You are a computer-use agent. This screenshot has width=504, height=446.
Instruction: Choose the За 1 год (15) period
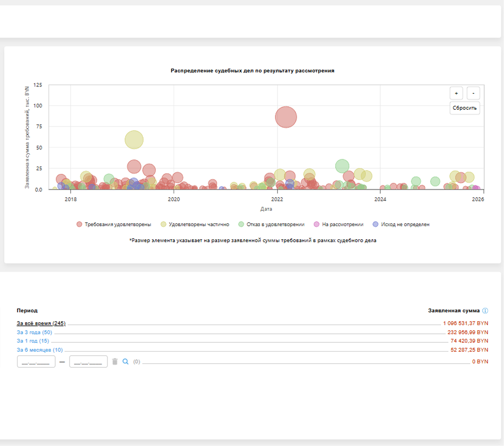33,341
